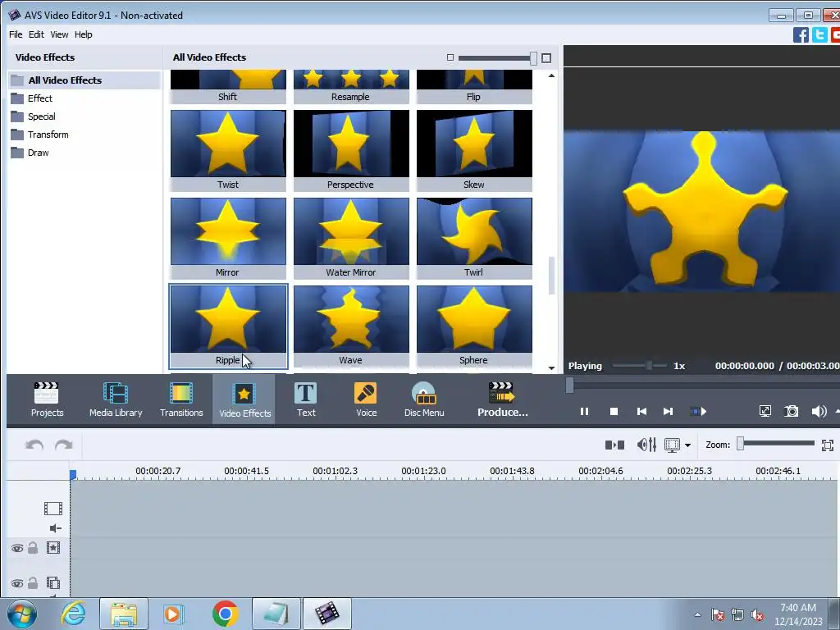
Task: Click the Produce button
Action: [502, 399]
